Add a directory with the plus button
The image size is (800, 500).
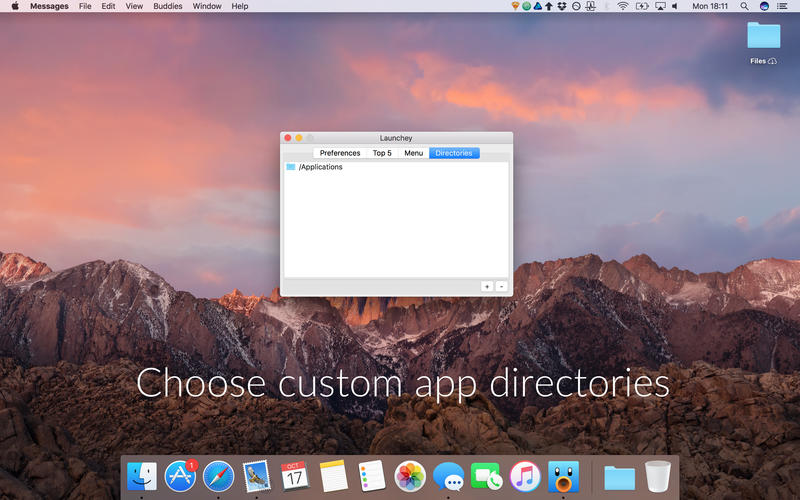click(487, 287)
